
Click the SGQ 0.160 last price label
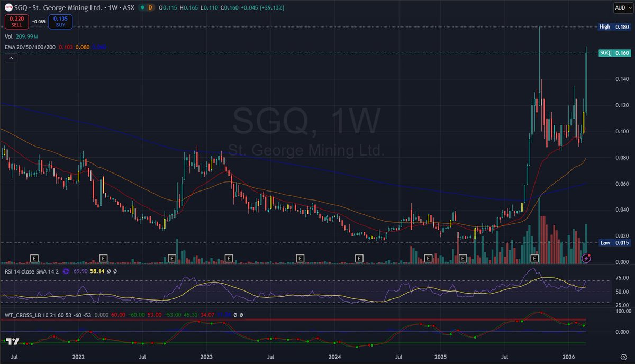pos(614,53)
